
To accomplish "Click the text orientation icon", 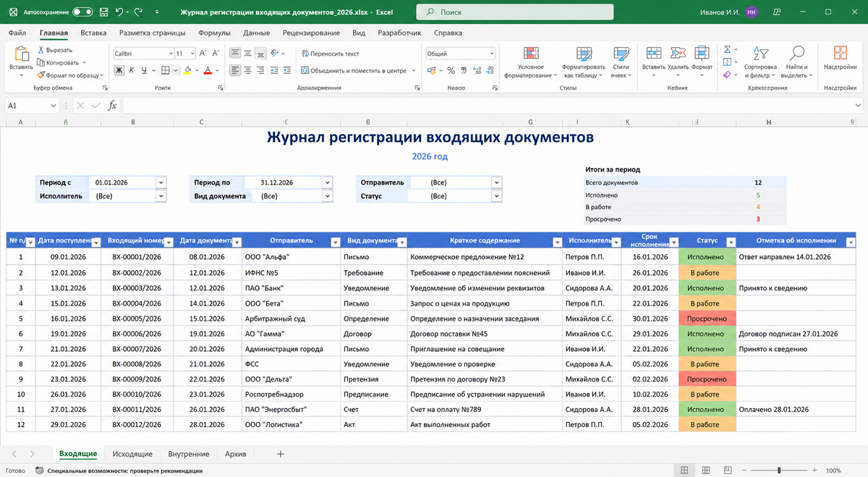I will (276, 53).
